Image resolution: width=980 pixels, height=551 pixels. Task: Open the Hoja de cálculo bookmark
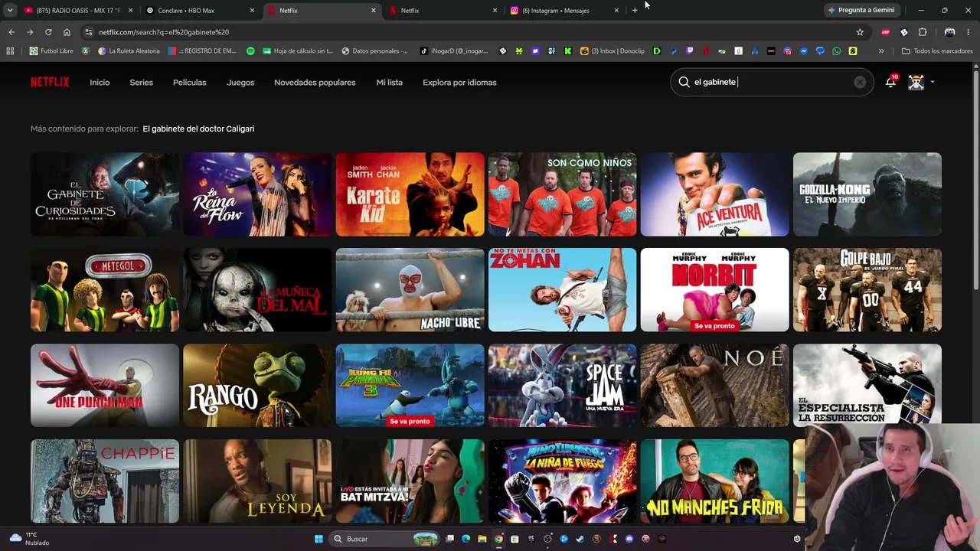tap(298, 51)
